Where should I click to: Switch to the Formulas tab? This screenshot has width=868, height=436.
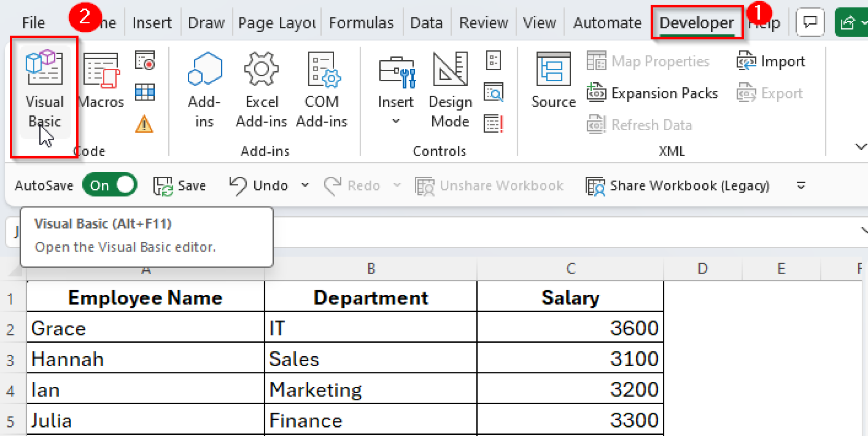(361, 22)
